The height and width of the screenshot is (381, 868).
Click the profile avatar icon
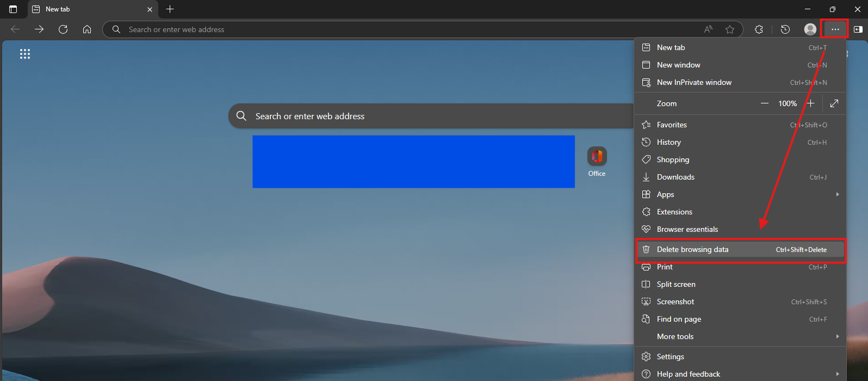[x=810, y=29]
